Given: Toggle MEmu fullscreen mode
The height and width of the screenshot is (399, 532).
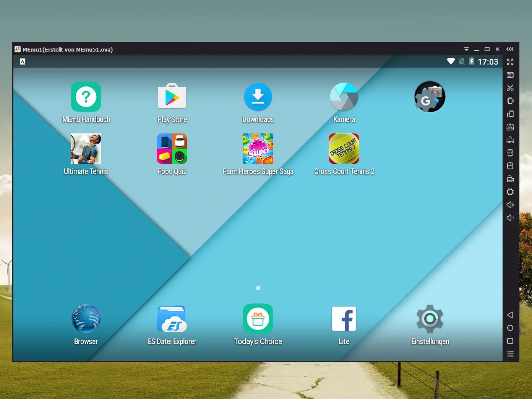Looking at the screenshot, I should (x=510, y=62).
